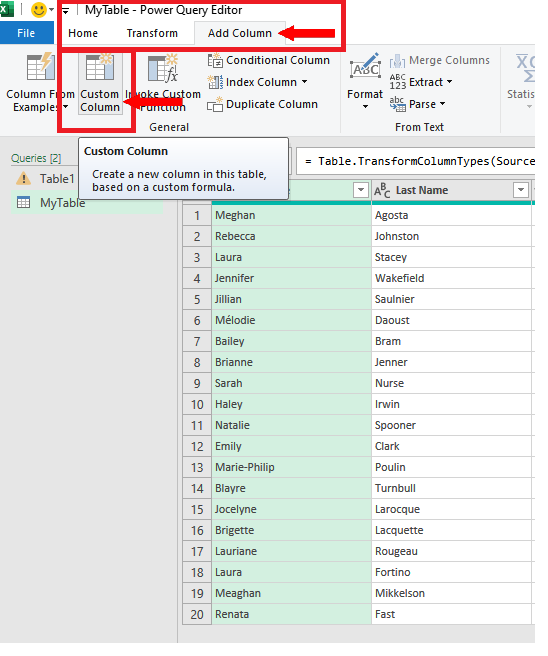The image size is (548, 656).
Task: Click the cell 'Daoust'
Action: 452,320
